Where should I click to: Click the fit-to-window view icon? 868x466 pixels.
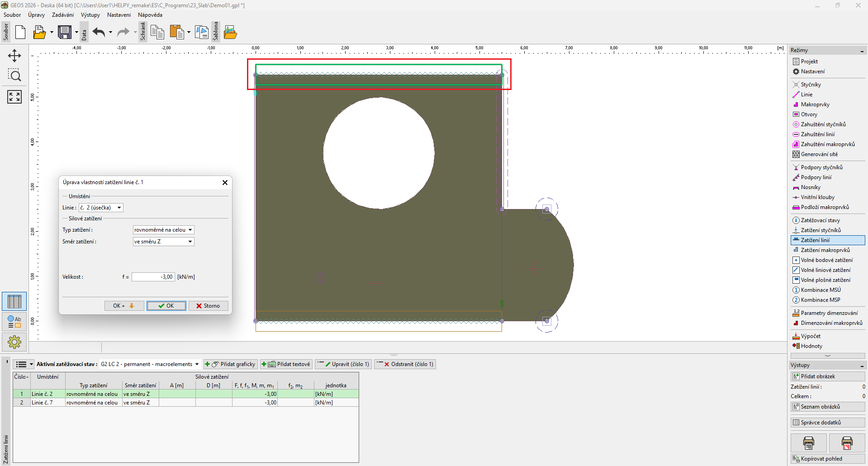point(14,96)
